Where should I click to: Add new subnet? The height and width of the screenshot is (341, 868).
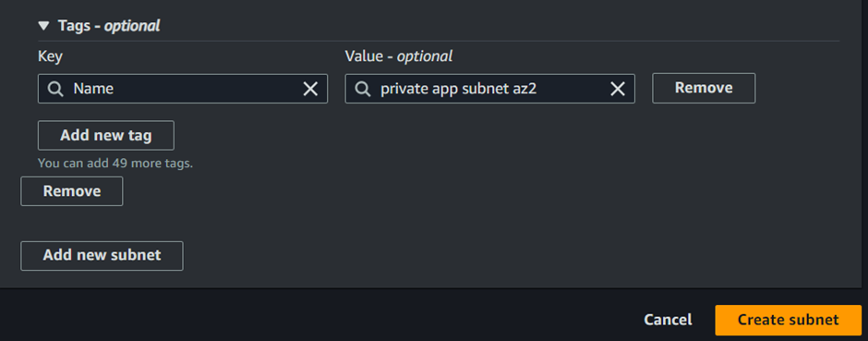[x=102, y=256]
